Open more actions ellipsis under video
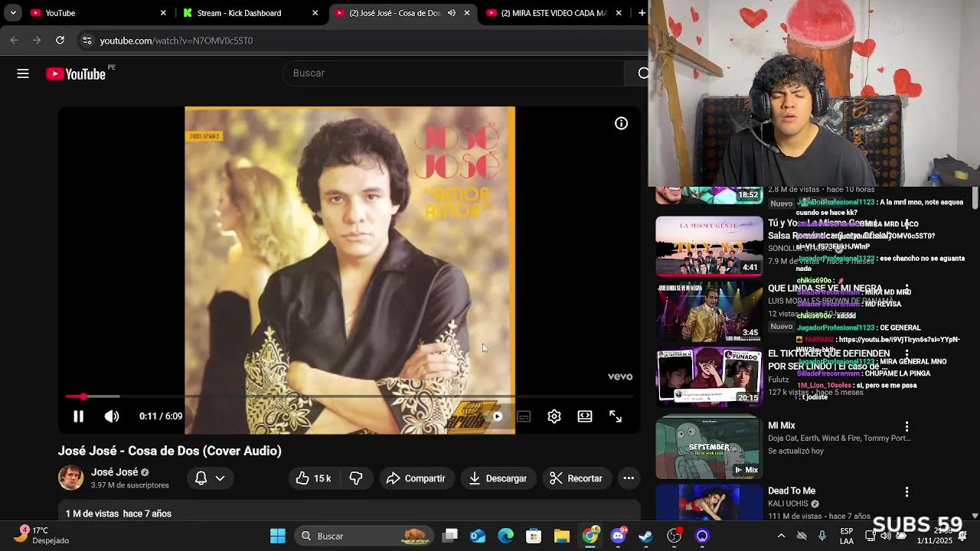The height and width of the screenshot is (551, 980). 629,478
